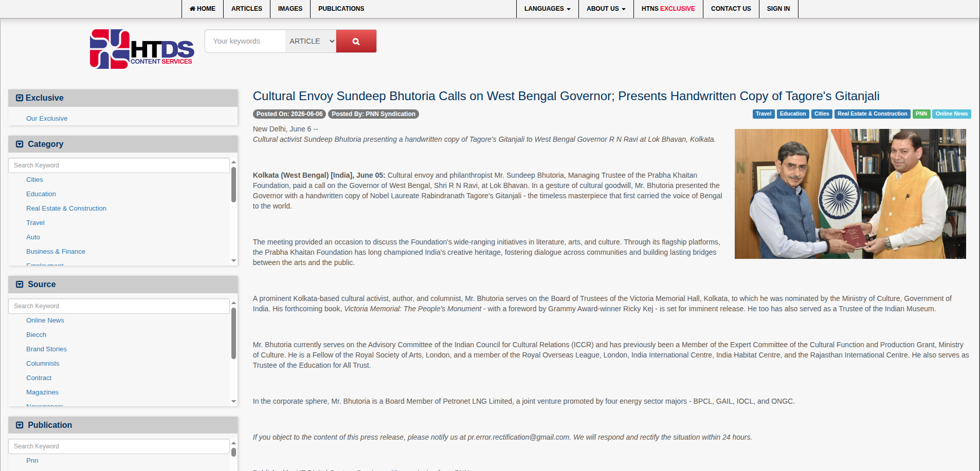The height and width of the screenshot is (471, 980).
Task: Collapse the Category panel toggle icon
Action: point(20,144)
